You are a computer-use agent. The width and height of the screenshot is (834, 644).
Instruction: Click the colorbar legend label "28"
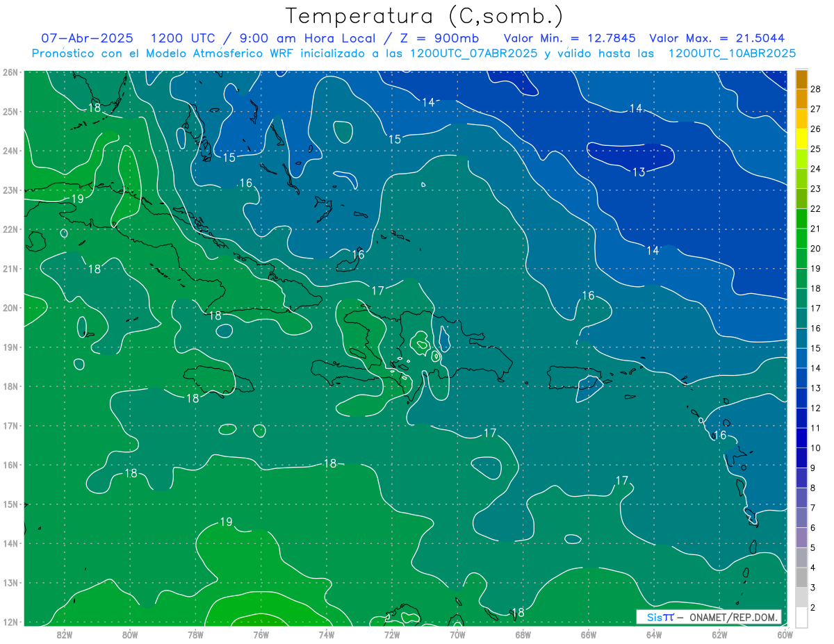(x=816, y=89)
